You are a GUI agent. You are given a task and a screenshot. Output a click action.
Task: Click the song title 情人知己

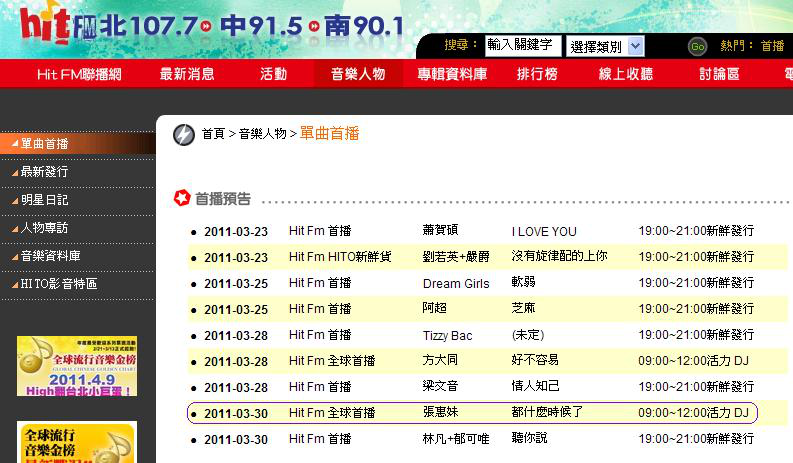[x=535, y=386]
